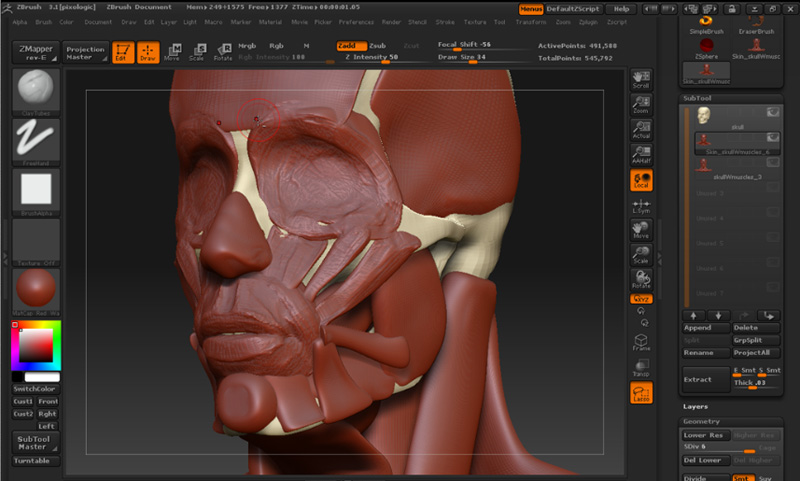Screen dimensions: 800x481
Task: Open the ClayTubes brush selector
Action: tap(36, 92)
